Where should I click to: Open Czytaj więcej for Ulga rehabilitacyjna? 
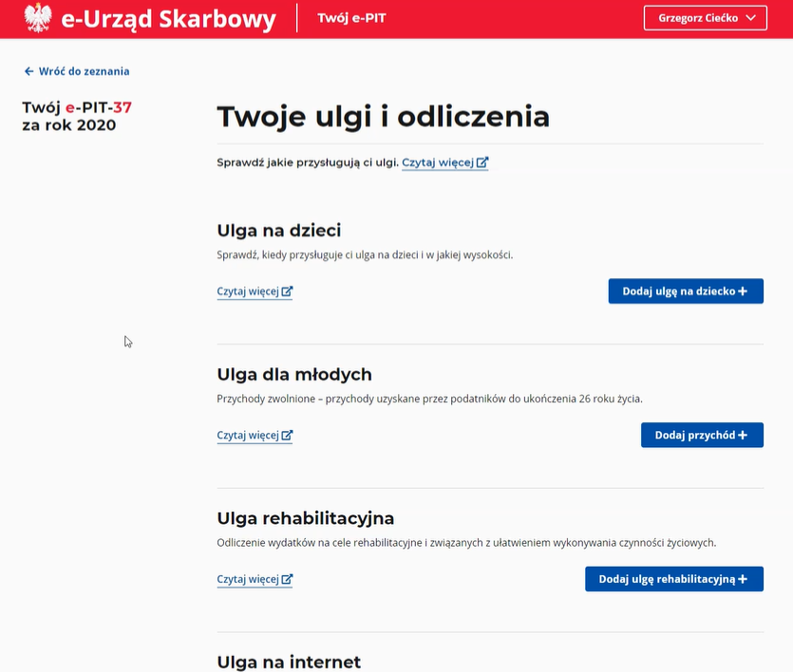[x=248, y=580]
